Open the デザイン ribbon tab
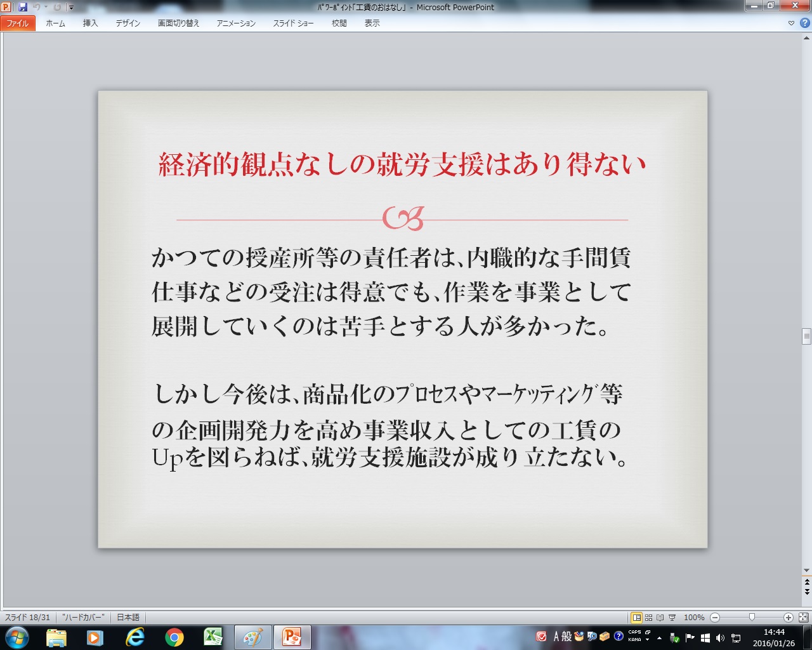Screen dimensions: 812x650 [128, 23]
